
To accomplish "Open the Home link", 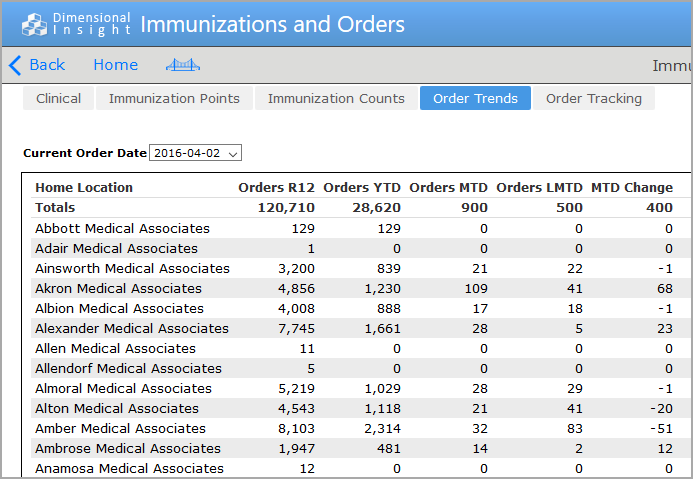I will (x=115, y=65).
